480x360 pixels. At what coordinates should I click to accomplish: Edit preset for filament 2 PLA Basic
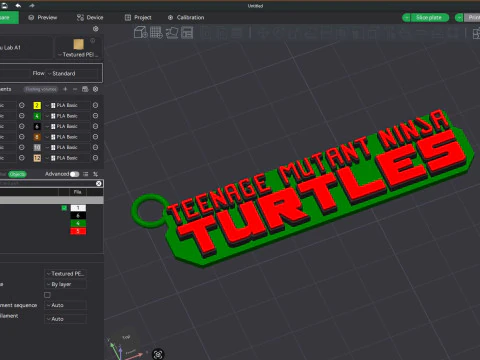coord(95,105)
